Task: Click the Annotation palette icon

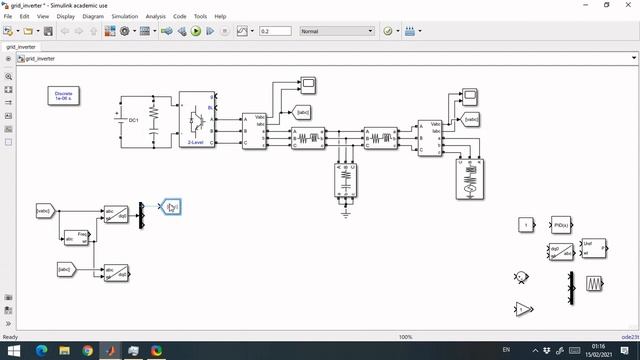Action: pos(8,116)
